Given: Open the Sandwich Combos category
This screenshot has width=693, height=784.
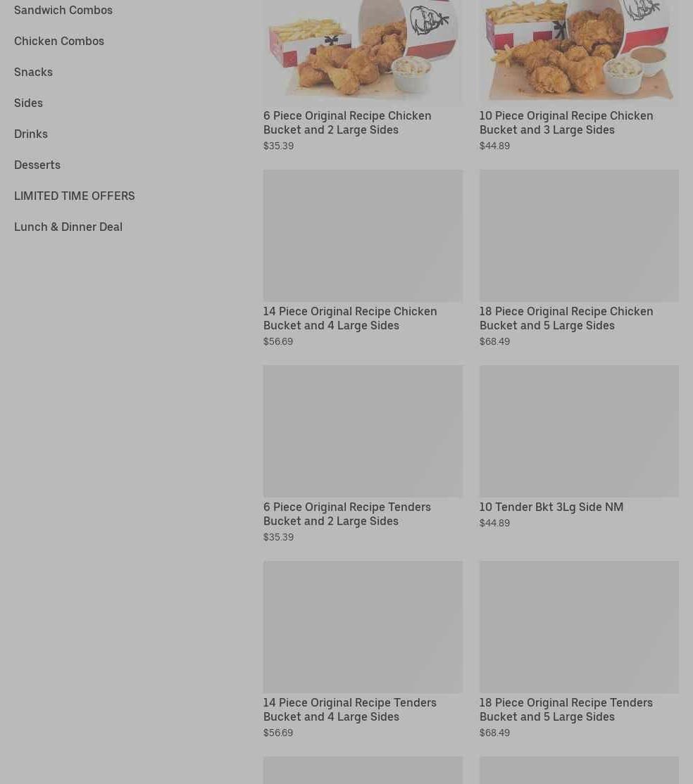Looking at the screenshot, I should point(63,10).
